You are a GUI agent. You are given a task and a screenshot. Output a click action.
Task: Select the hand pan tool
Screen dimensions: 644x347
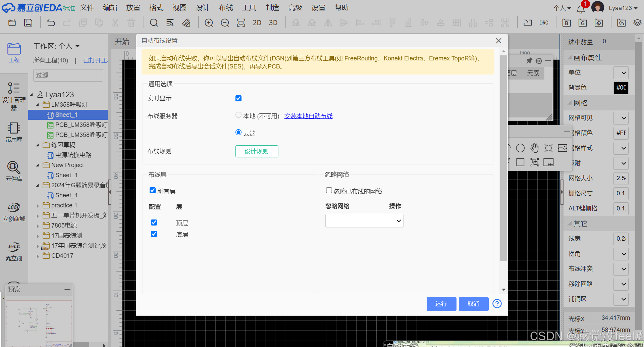pos(534,148)
